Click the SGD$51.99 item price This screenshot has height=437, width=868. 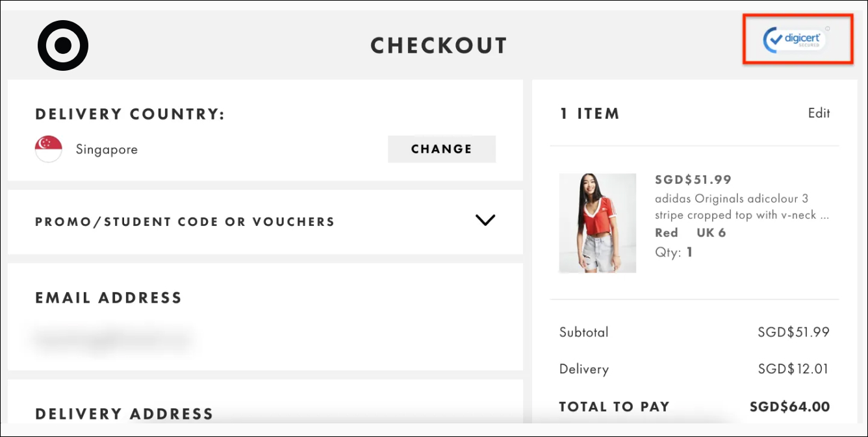[693, 180]
